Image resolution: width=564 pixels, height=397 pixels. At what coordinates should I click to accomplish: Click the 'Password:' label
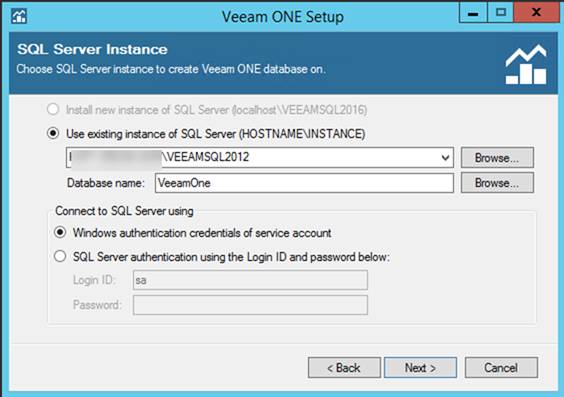pos(97,305)
